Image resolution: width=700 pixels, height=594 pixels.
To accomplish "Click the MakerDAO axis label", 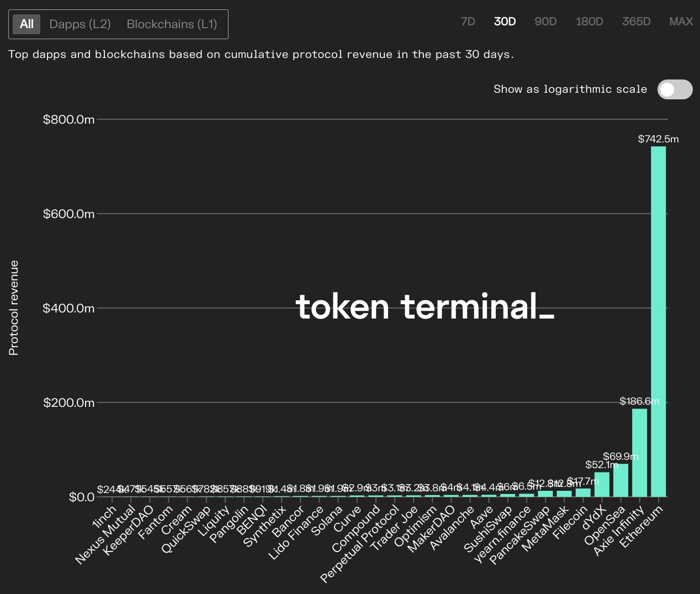I will tap(431, 529).
